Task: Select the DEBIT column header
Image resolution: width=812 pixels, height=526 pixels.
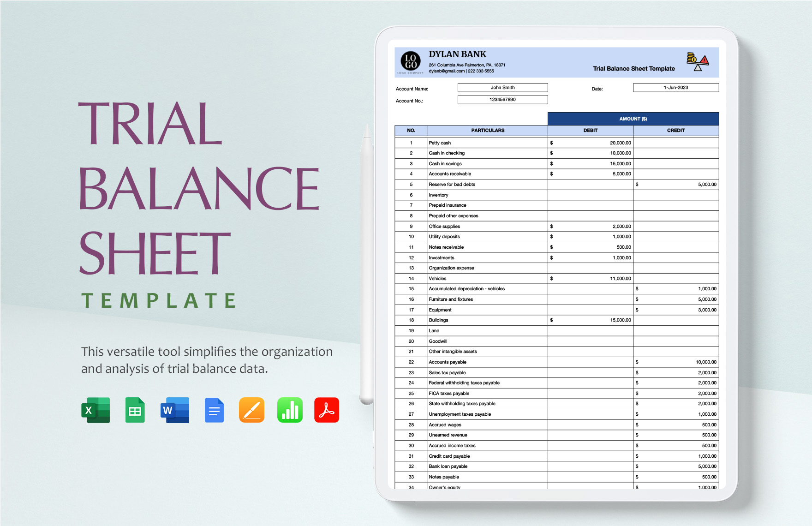Action: click(x=591, y=130)
